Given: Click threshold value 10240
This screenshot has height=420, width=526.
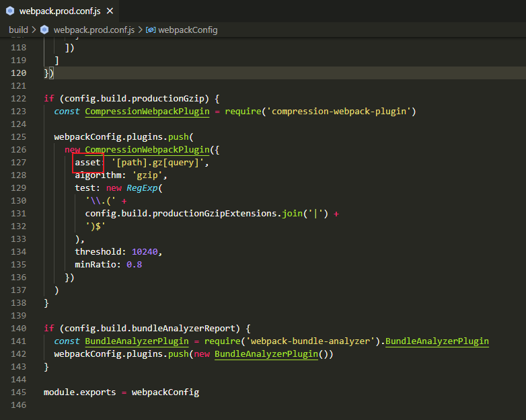Looking at the screenshot, I should (145, 252).
